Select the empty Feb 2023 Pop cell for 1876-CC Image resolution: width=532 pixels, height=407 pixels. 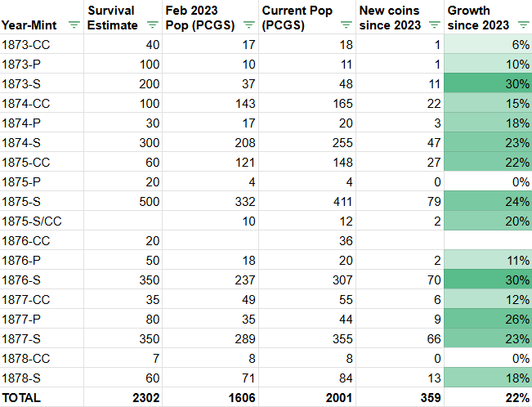click(210, 240)
